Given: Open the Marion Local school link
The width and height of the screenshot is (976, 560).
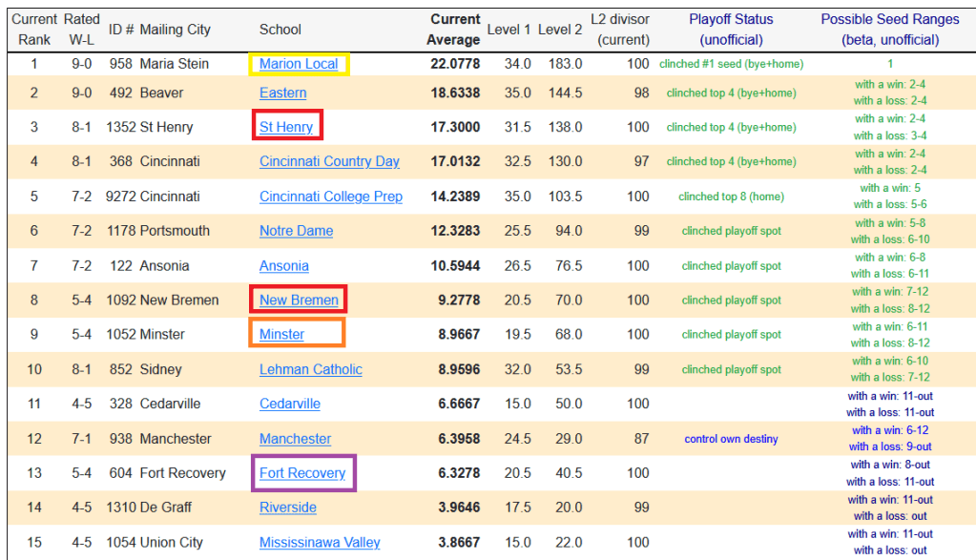Looking at the screenshot, I should pos(299,64).
